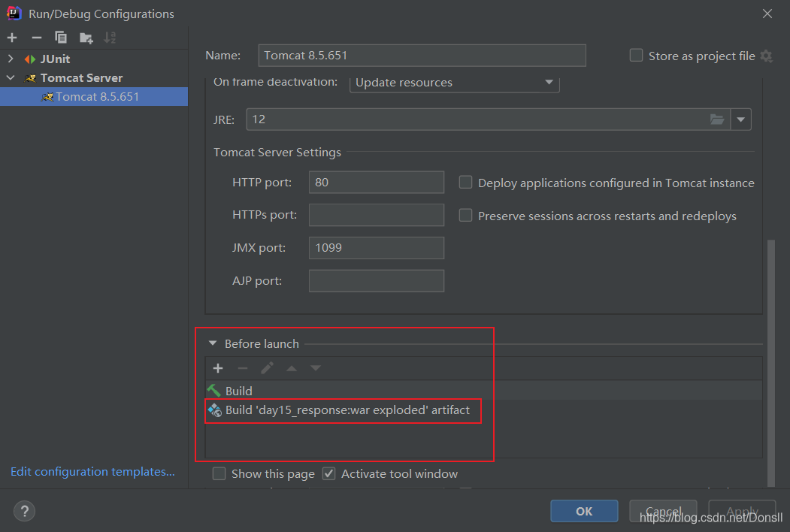Move Before launch task down
This screenshot has height=532, width=790.
316,368
